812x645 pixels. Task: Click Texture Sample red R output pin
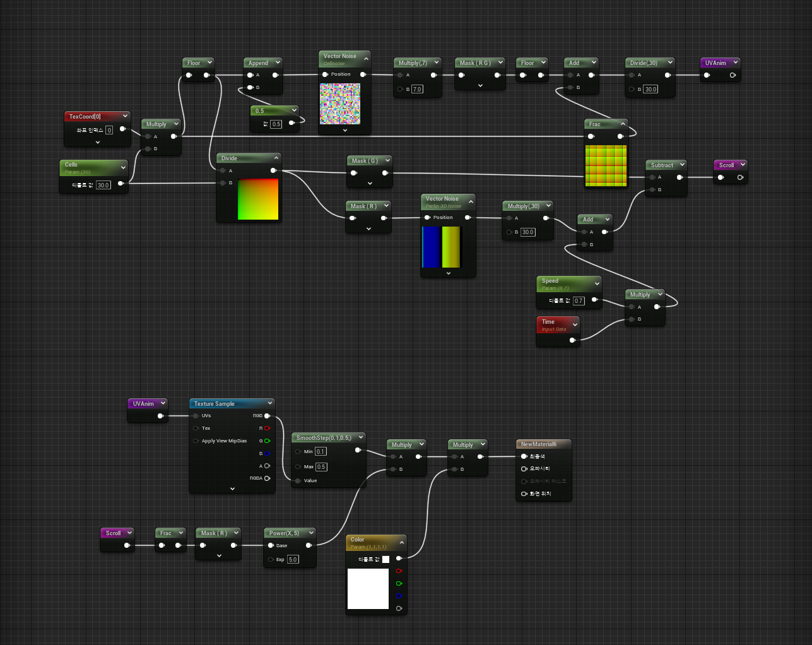[268, 429]
